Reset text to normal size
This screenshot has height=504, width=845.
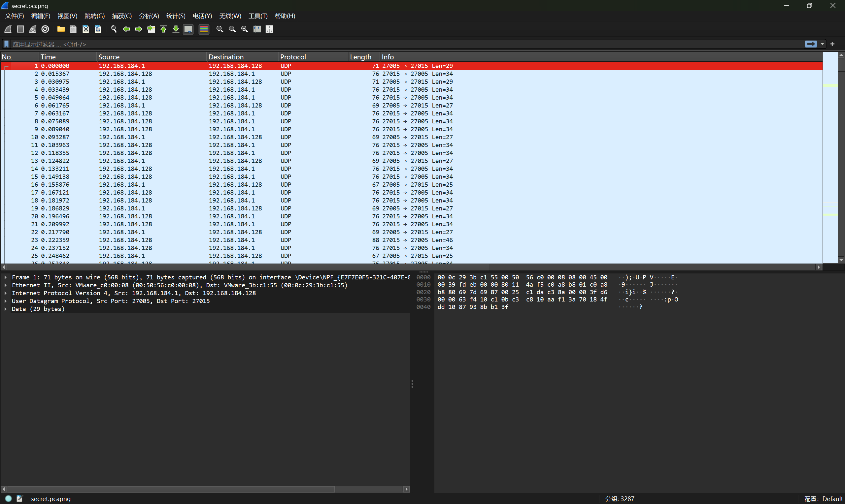pos(245,29)
